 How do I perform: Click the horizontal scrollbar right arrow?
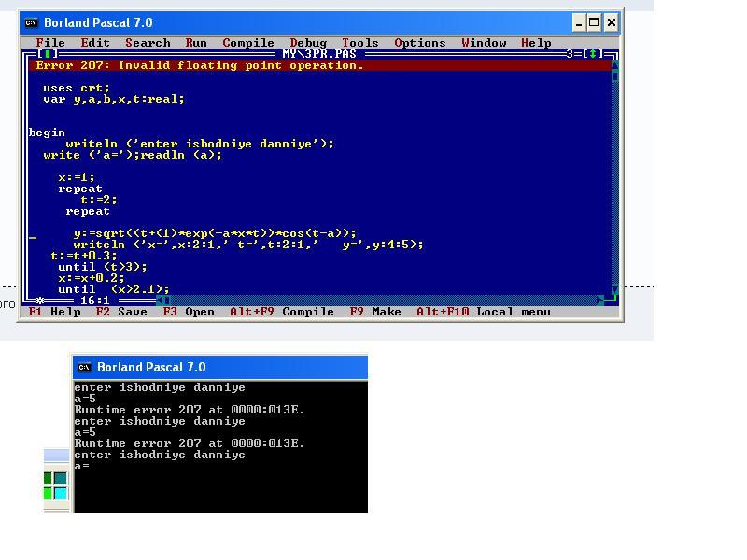[599, 301]
